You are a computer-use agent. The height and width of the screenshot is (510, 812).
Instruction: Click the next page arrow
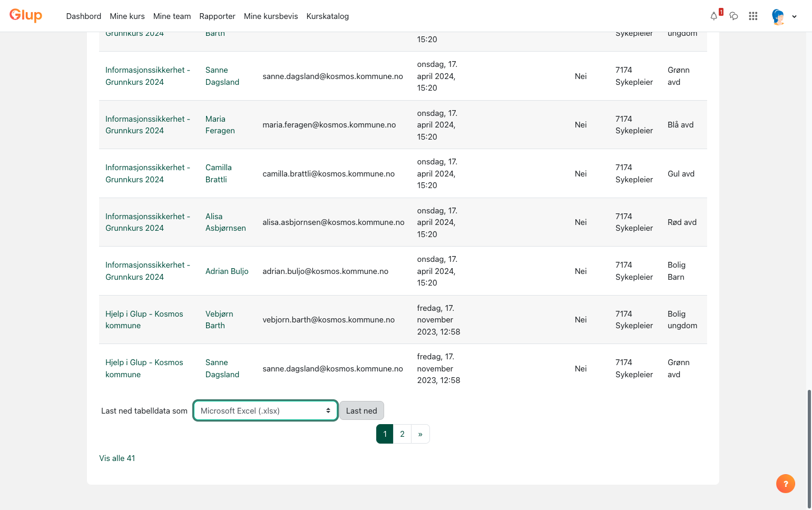pos(420,434)
